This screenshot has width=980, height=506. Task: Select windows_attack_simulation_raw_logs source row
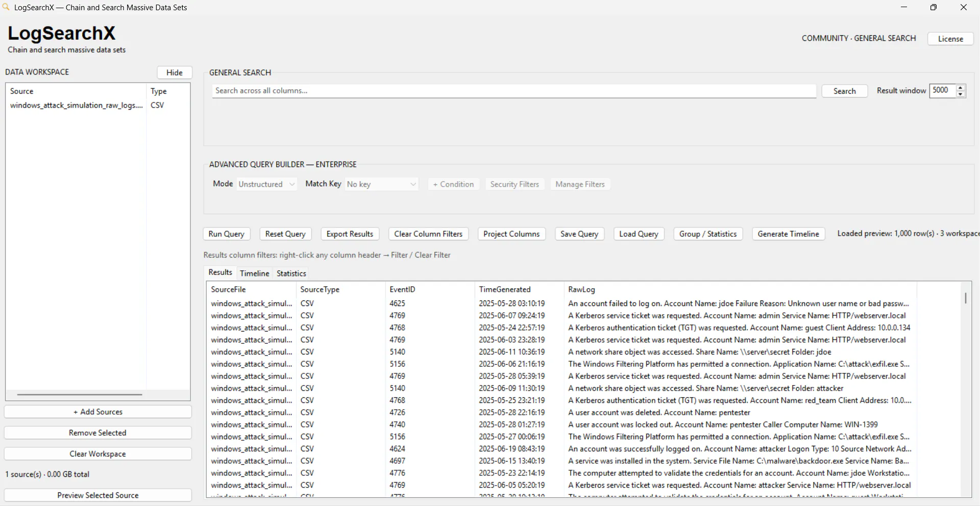coord(97,105)
